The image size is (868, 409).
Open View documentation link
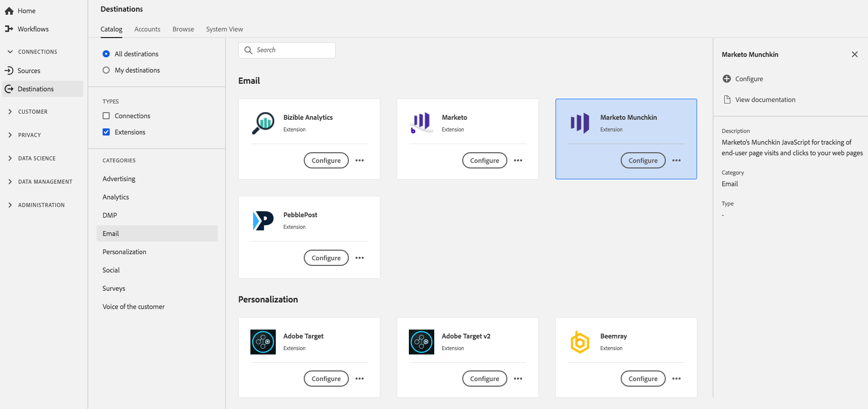(765, 99)
